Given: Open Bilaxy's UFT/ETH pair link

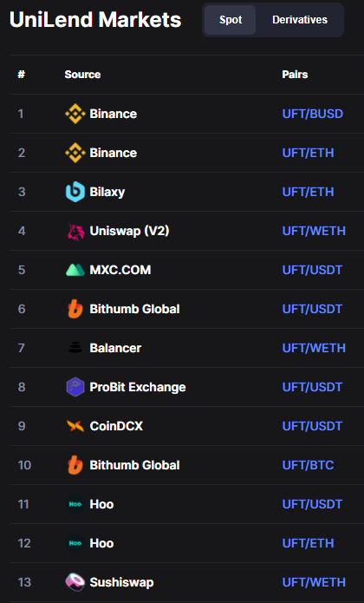Looking at the screenshot, I should click(x=308, y=192).
